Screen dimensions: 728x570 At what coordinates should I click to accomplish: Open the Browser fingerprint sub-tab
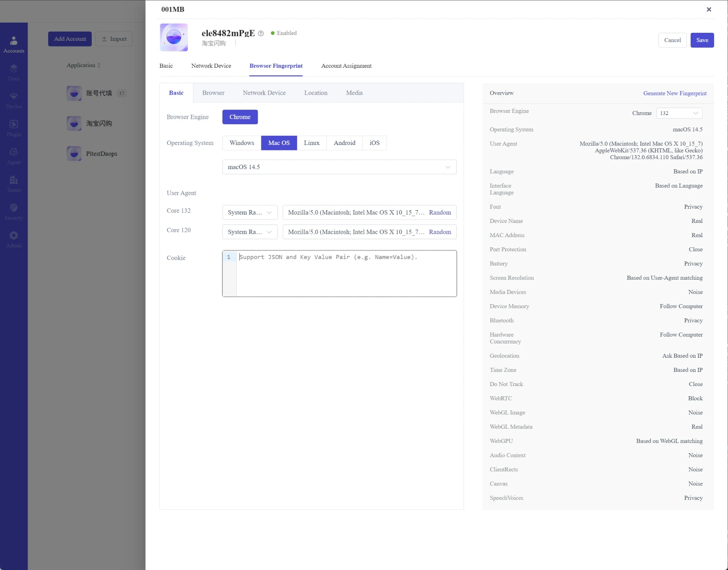click(x=213, y=93)
